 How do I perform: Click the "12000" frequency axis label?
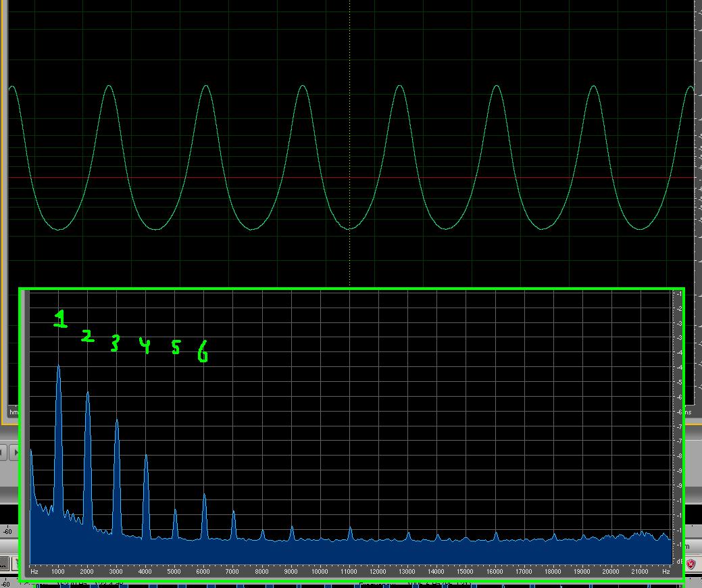coord(378,571)
